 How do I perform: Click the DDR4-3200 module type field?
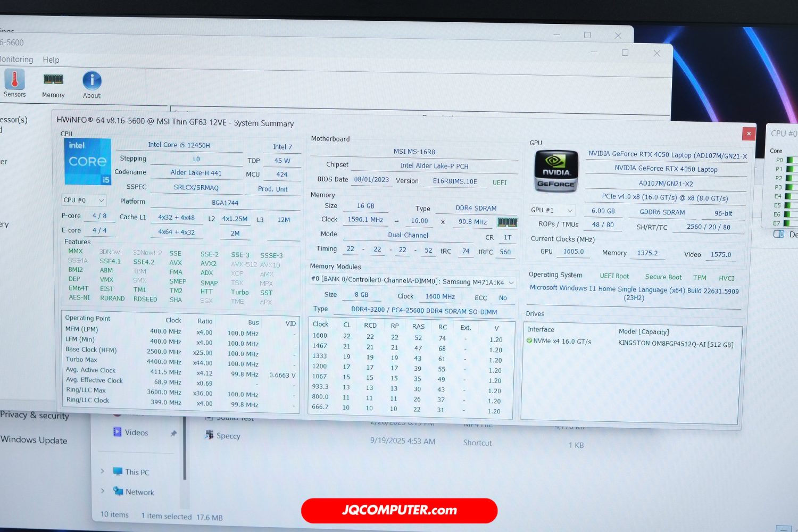pyautogui.click(x=424, y=311)
